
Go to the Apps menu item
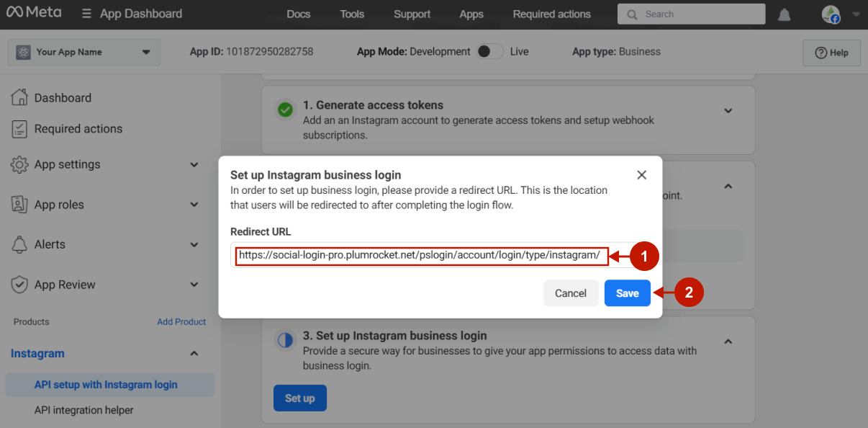point(471,14)
